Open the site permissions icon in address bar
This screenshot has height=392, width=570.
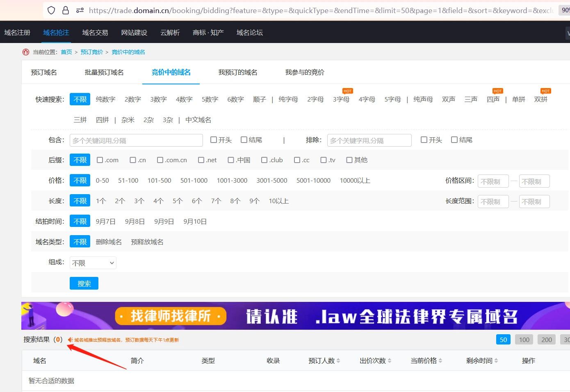point(80,10)
